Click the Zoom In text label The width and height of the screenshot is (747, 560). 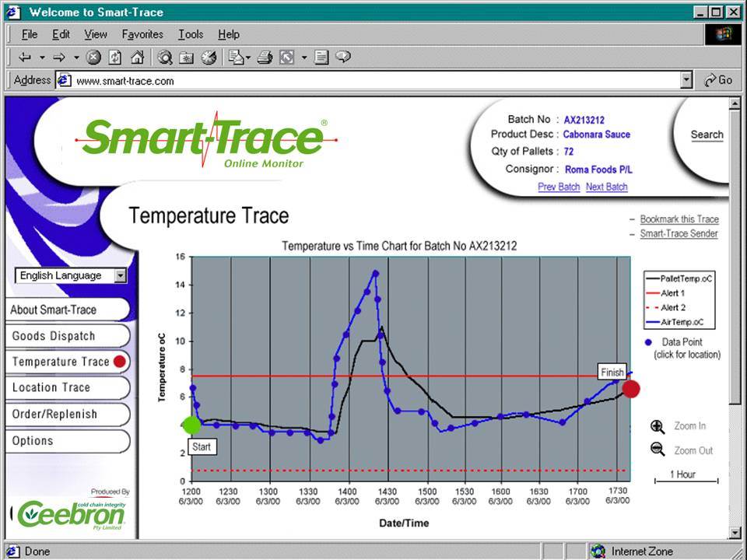(x=690, y=425)
